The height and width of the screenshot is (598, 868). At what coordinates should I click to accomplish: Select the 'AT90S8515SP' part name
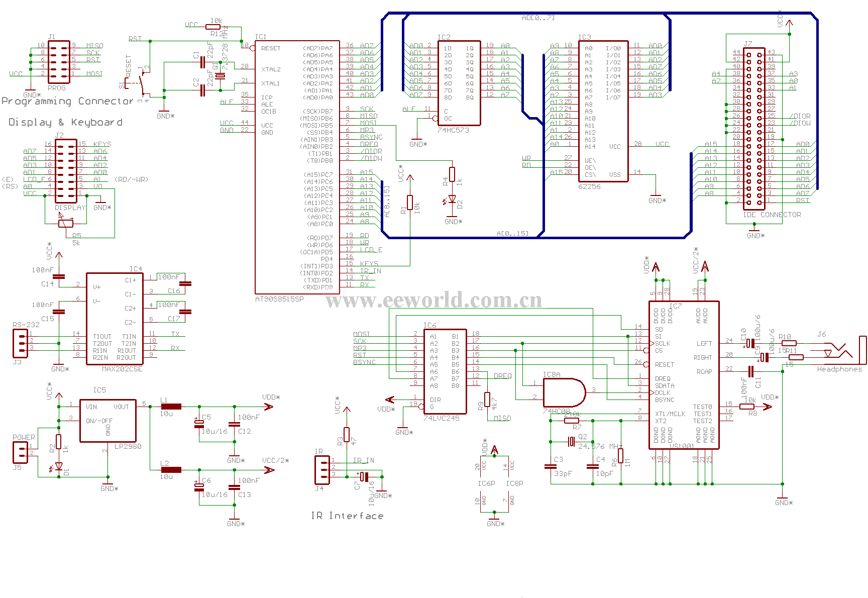pos(279,298)
